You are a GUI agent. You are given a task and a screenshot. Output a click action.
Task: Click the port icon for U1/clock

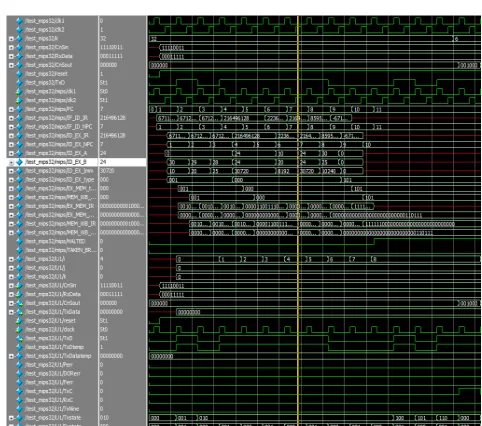(x=19, y=329)
